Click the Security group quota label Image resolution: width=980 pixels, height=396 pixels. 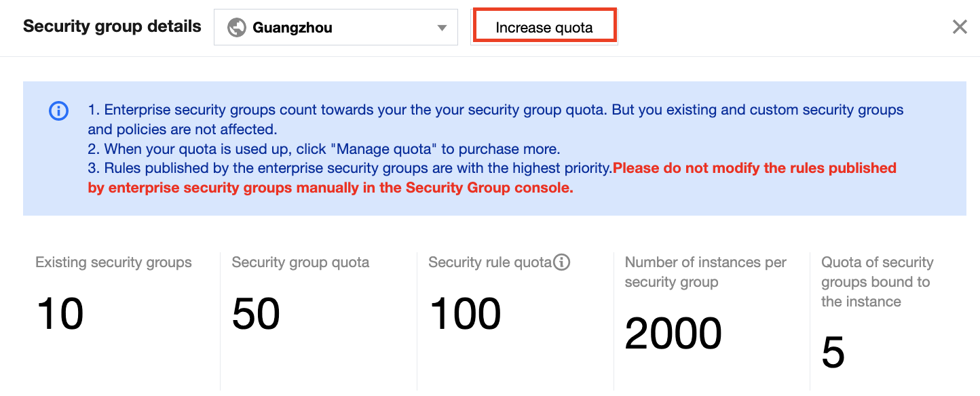click(x=301, y=262)
